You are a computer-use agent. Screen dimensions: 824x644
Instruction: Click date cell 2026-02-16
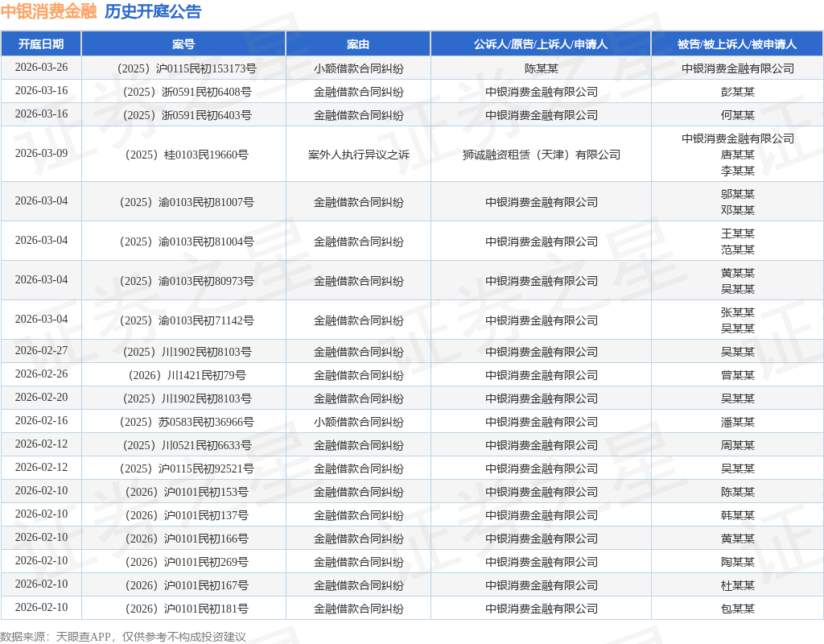(x=41, y=420)
